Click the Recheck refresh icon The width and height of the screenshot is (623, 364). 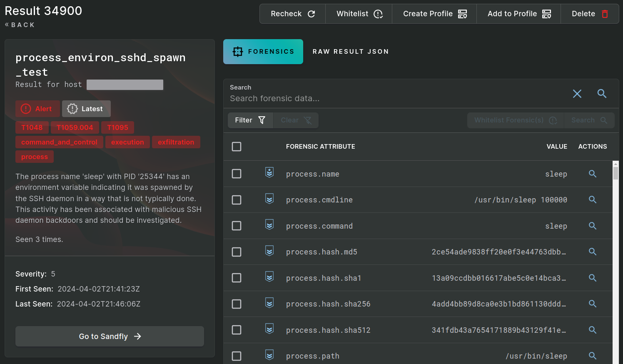311,13
